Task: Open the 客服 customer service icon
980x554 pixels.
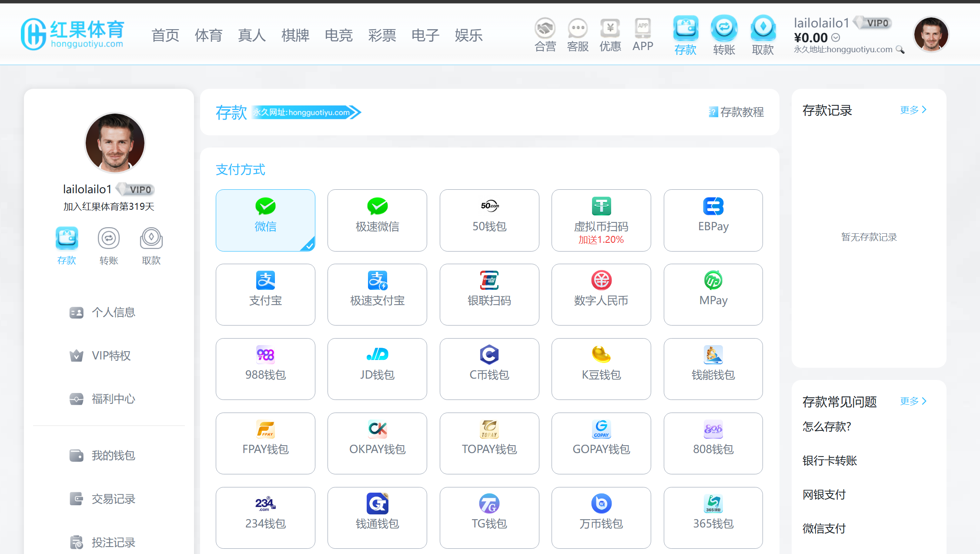Action: [578, 35]
